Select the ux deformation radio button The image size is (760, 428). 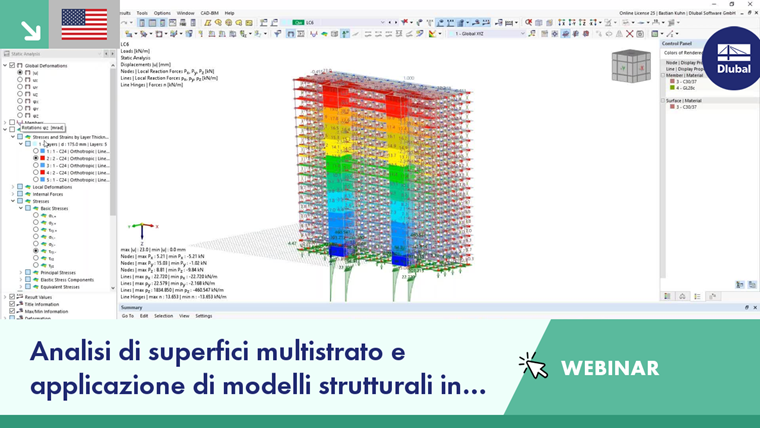20,79
